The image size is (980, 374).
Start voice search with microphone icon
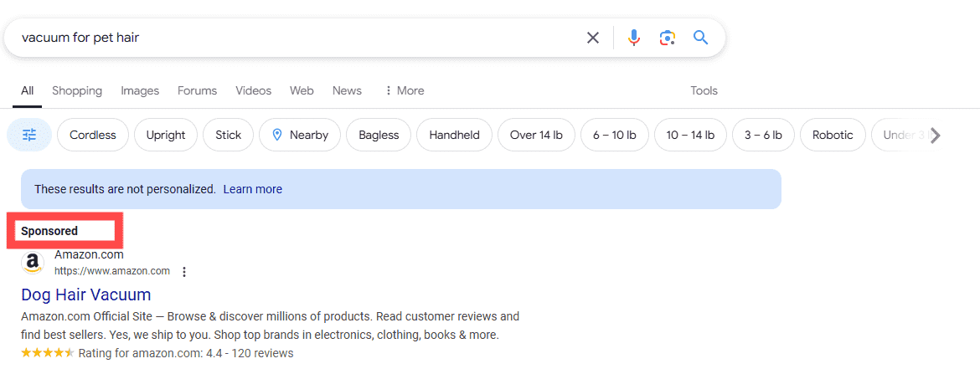point(634,38)
